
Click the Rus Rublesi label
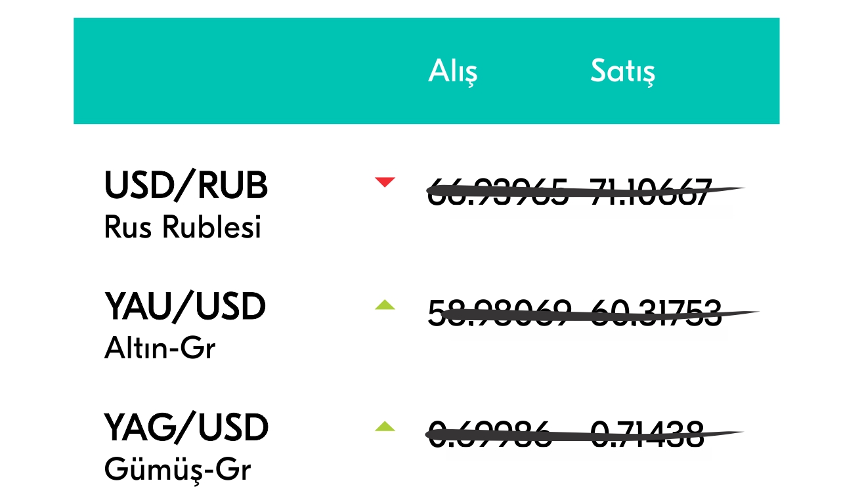(x=183, y=227)
